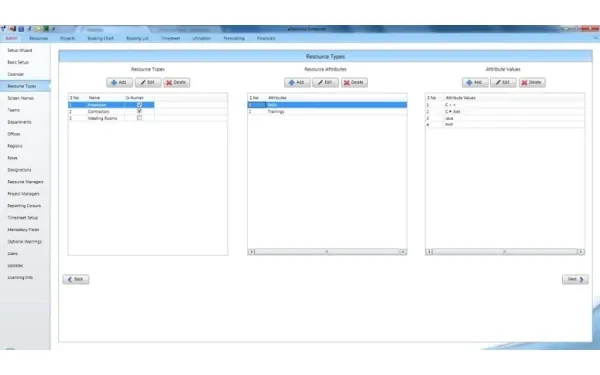Delete the selected attribute value
The image size is (600, 375).
click(x=532, y=82)
